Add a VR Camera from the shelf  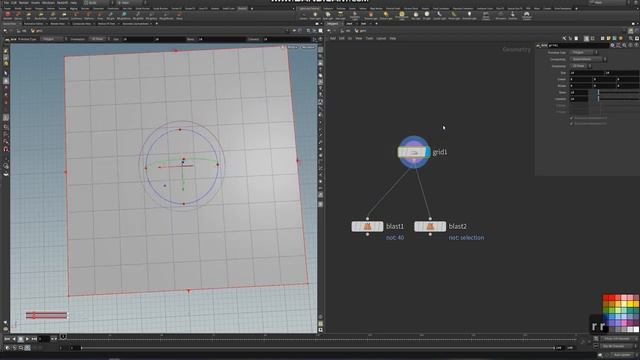[500, 16]
